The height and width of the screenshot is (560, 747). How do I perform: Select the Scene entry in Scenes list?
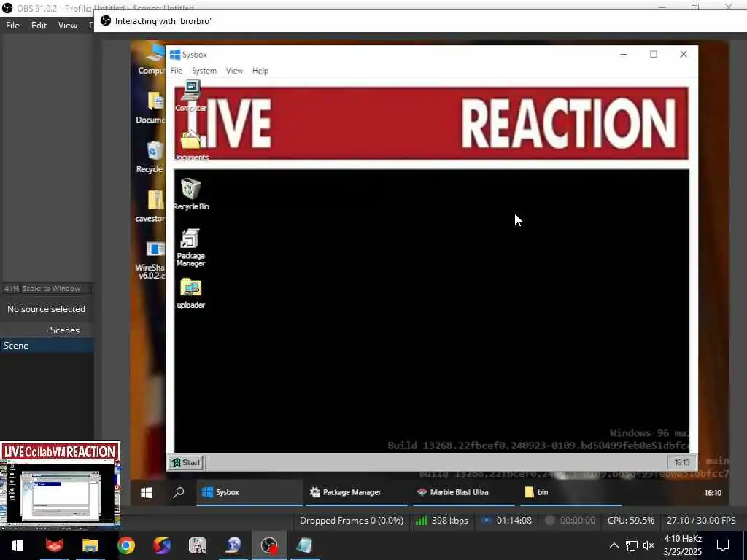pyautogui.click(x=47, y=345)
